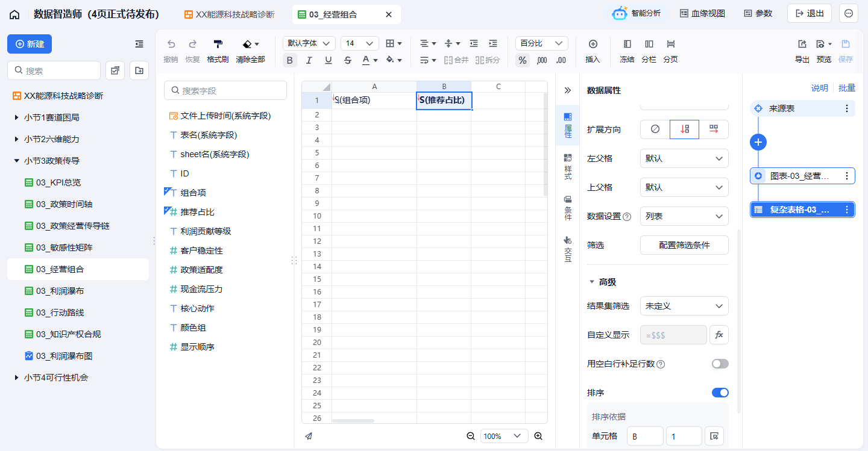
Task: Open the zoom level 100% dropdown
Action: pos(505,436)
